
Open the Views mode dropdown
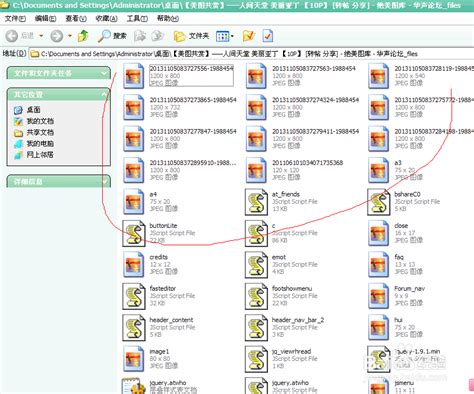[225, 36]
